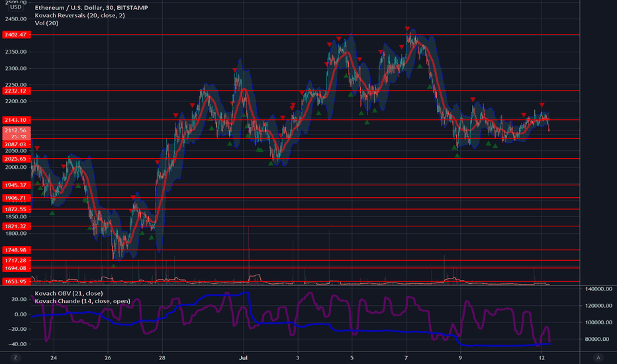The height and width of the screenshot is (364, 617).
Task: Select the Vol (20) indicator legend
Action: click(x=46, y=23)
